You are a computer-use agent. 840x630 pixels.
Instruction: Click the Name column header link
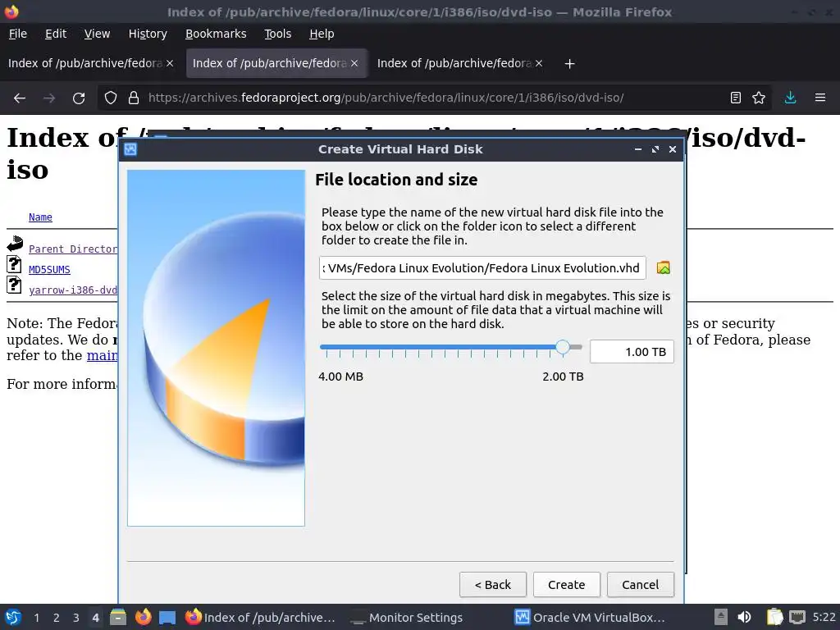pos(40,217)
